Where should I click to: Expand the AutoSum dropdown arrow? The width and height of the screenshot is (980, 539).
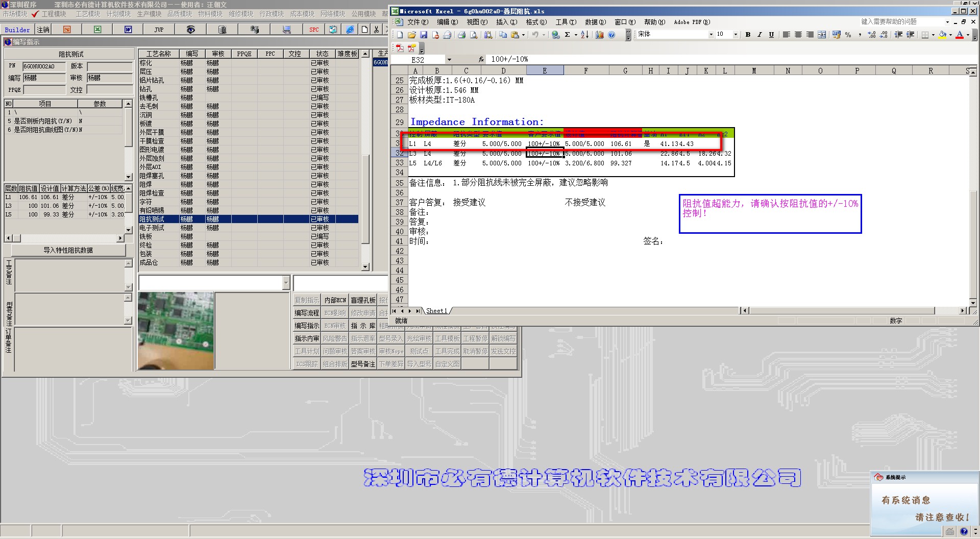click(576, 35)
